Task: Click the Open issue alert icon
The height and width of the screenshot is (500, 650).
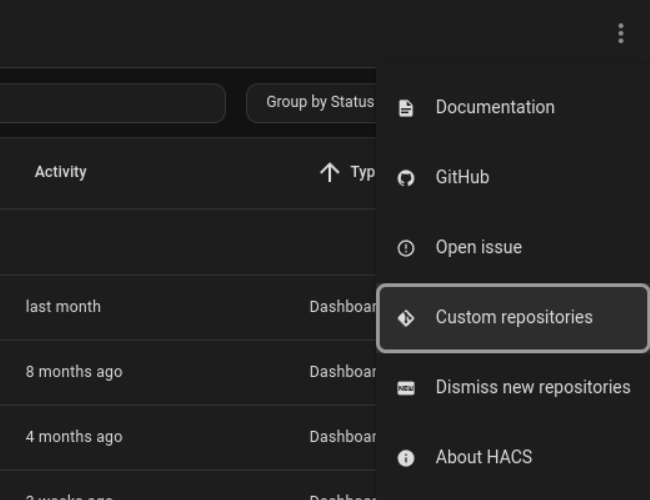Action: coord(406,248)
